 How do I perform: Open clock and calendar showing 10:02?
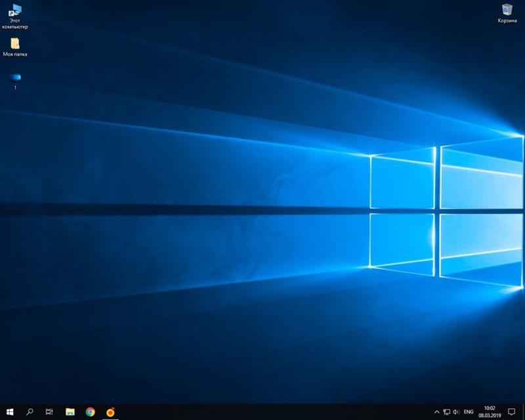tap(490, 412)
